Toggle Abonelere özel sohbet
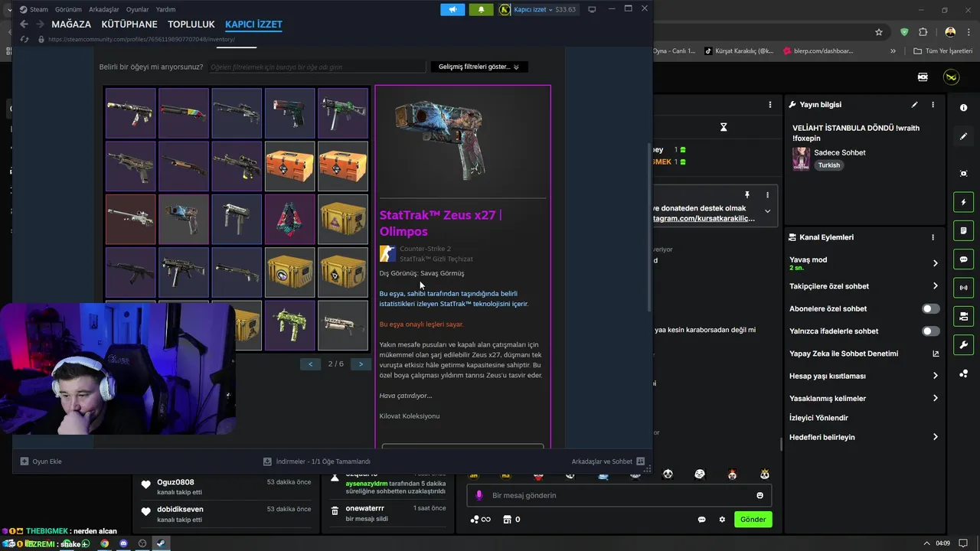This screenshot has height=551, width=980. pyautogui.click(x=930, y=308)
